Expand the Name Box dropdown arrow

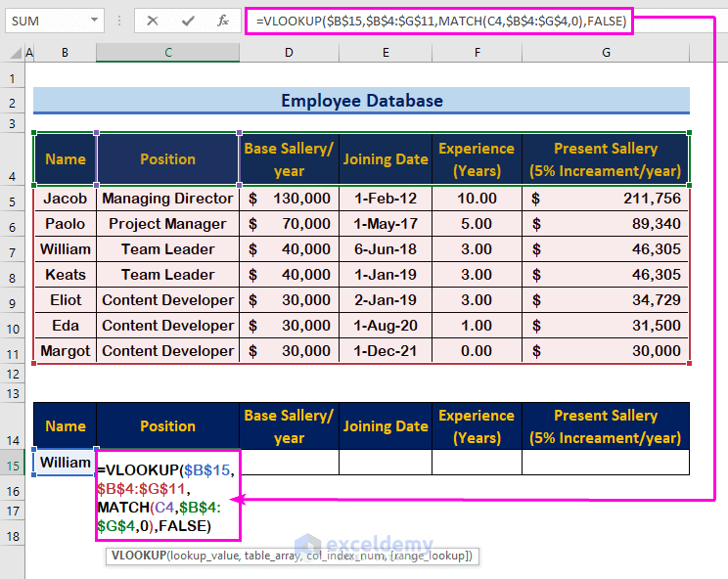coord(94,20)
